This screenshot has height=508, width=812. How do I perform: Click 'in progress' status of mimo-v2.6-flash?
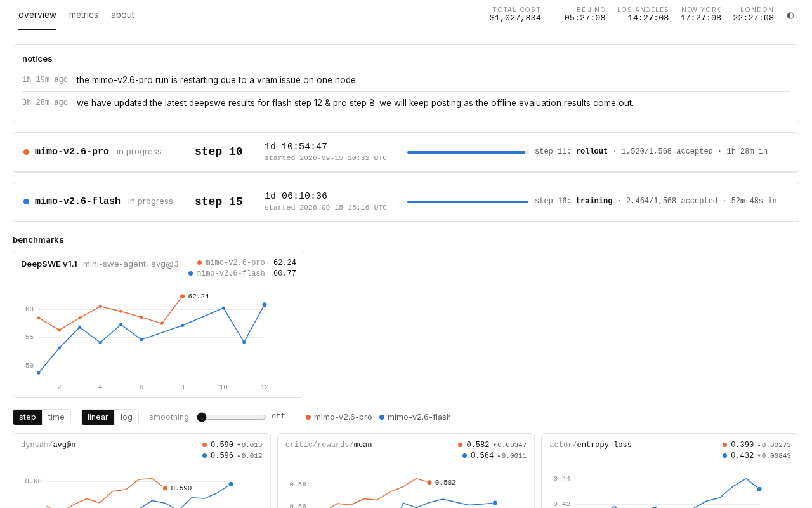point(150,201)
